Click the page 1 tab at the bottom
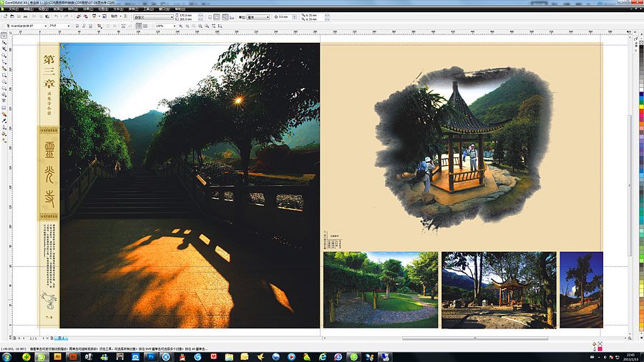 coord(62,338)
